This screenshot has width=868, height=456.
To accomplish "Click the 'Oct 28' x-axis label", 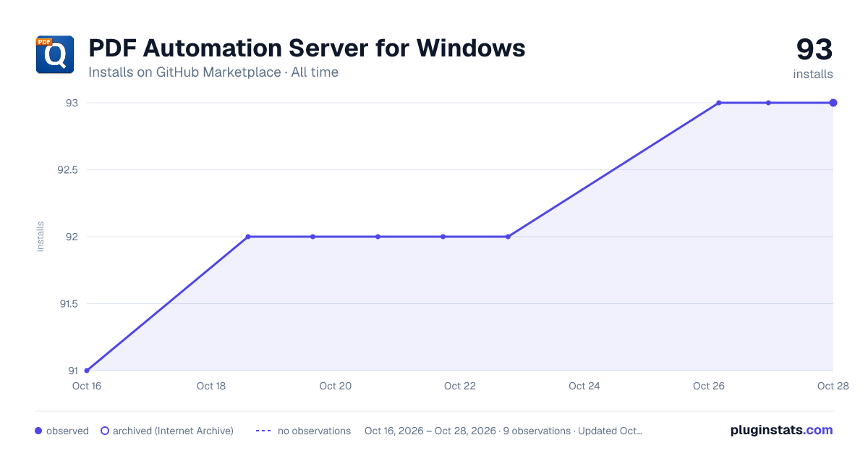I will point(833,386).
